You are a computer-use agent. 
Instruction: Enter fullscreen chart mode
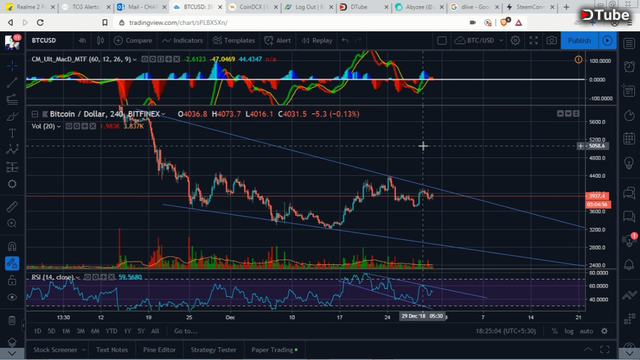533,40
